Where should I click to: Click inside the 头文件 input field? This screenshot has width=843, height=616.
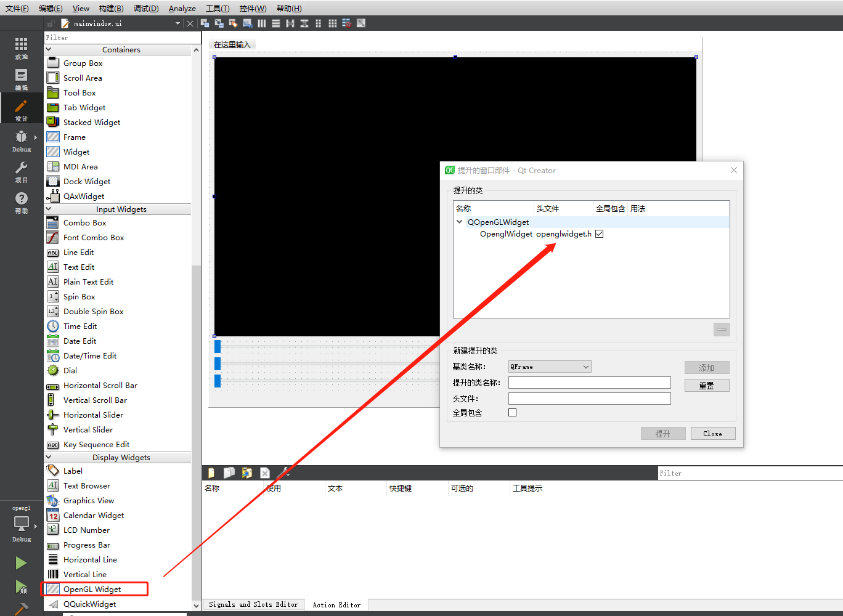click(x=589, y=398)
